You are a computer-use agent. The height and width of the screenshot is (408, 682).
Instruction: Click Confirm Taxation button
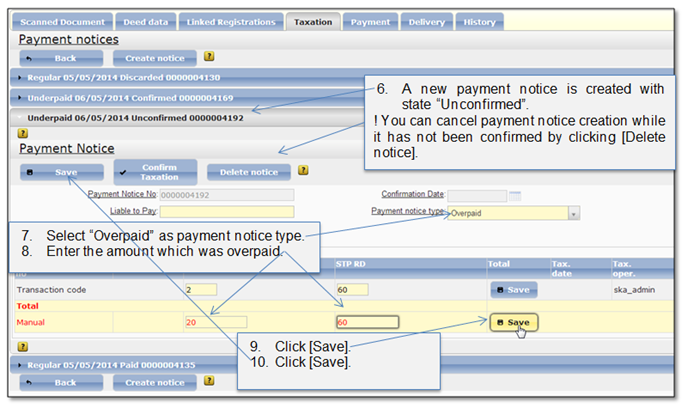(155, 172)
